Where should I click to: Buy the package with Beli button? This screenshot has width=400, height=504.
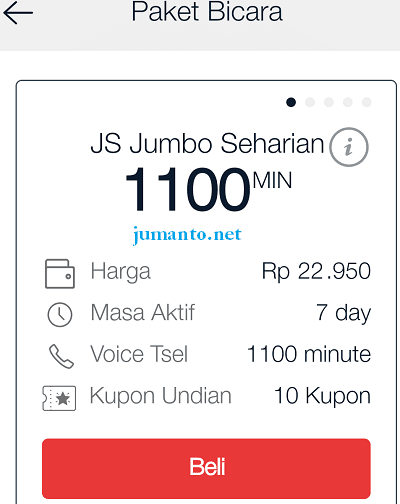point(206,468)
